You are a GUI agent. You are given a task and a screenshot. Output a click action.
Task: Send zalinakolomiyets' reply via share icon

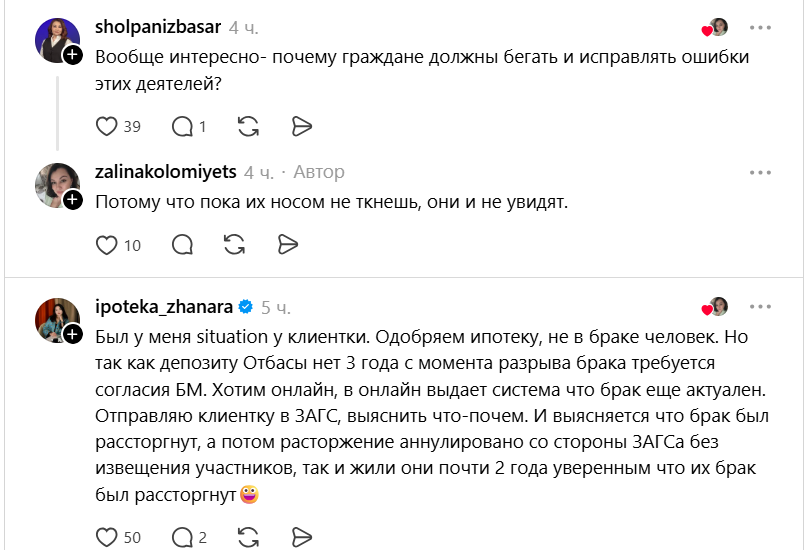tap(288, 245)
